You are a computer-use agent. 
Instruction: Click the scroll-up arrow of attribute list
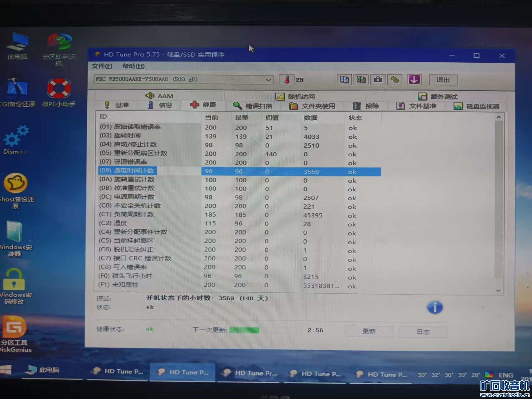(498, 117)
